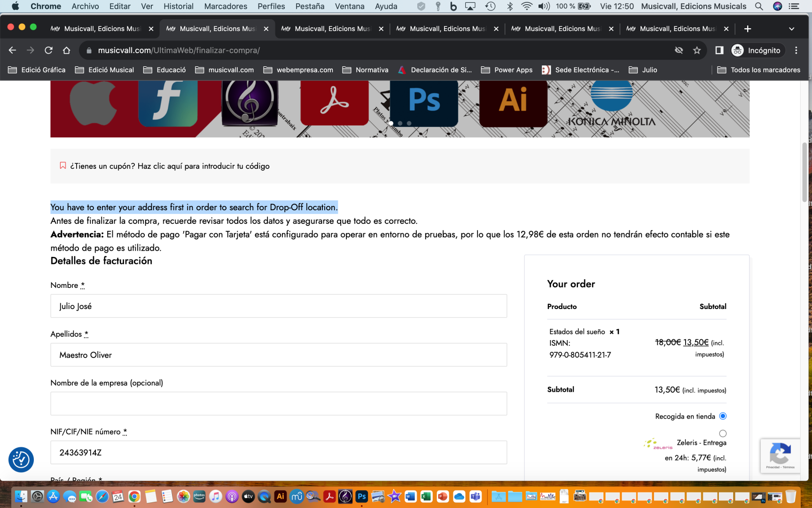
Task: Open System Preferences in the dock
Action: coord(37,496)
